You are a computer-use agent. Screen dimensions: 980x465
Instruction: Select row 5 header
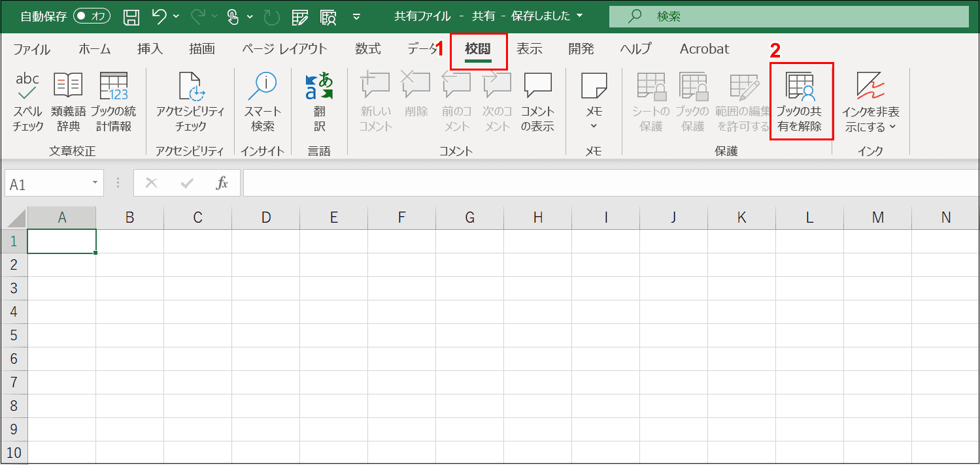(14, 335)
